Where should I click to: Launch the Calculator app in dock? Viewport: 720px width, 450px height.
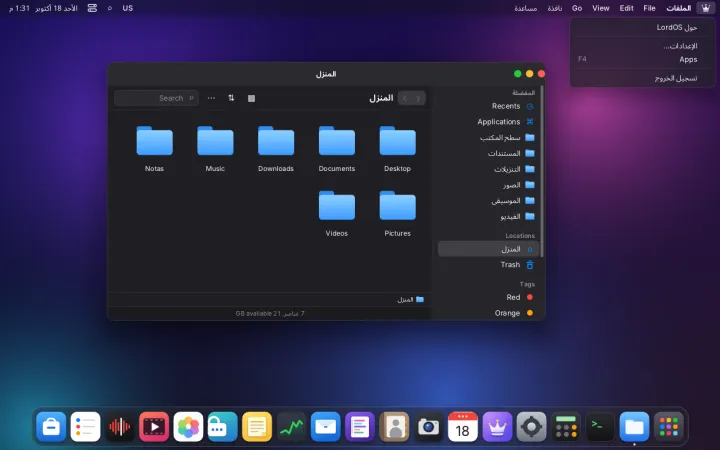pos(566,427)
